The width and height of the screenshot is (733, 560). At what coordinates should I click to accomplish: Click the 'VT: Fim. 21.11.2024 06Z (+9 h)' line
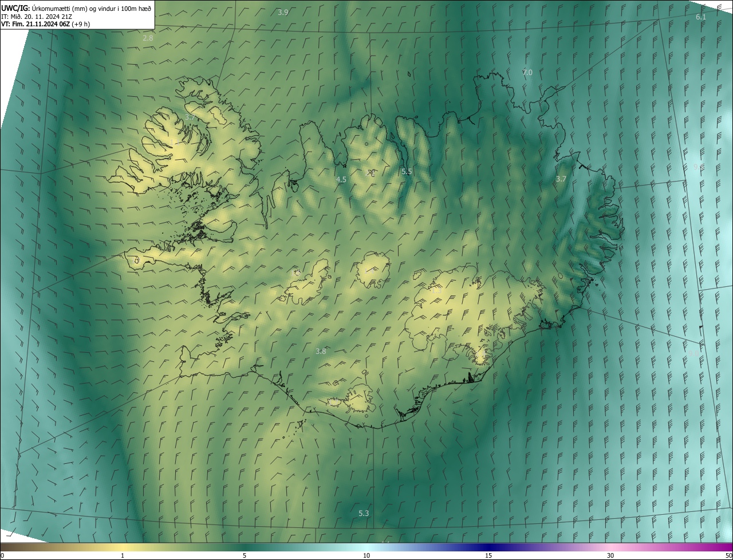click(45, 24)
